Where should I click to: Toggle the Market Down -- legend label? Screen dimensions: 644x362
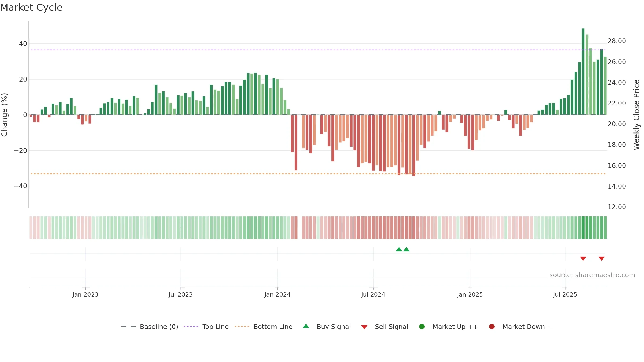click(x=527, y=327)
